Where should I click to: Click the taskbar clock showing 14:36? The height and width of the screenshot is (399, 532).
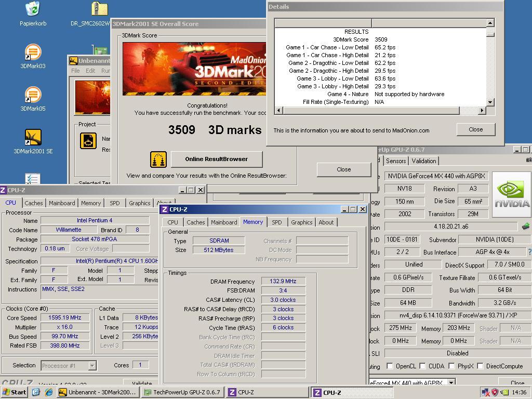click(x=519, y=392)
